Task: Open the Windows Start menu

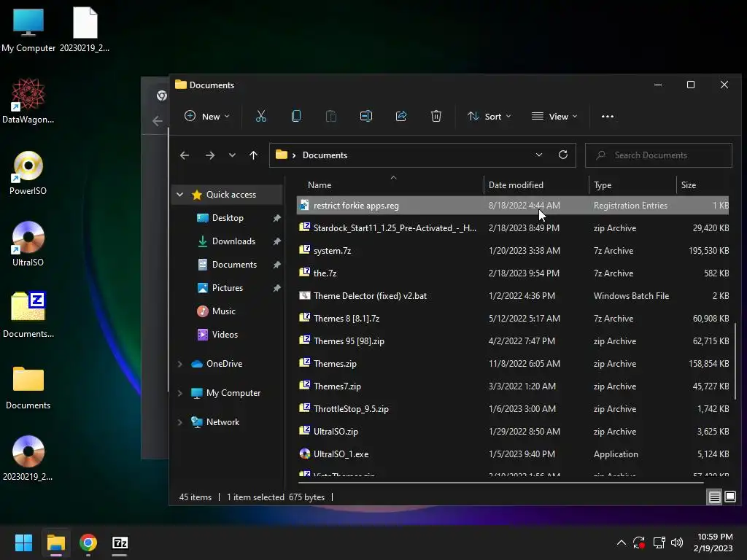Action: coord(23,542)
